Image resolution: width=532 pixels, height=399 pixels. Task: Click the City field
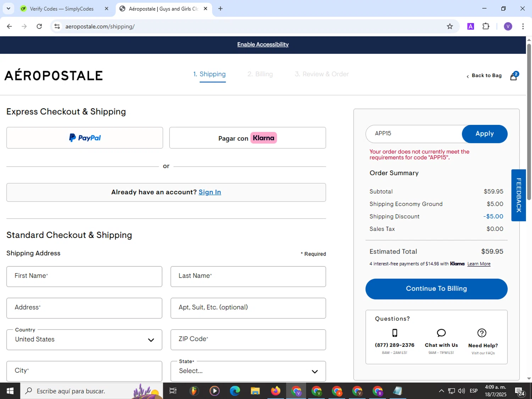pyautogui.click(x=84, y=371)
